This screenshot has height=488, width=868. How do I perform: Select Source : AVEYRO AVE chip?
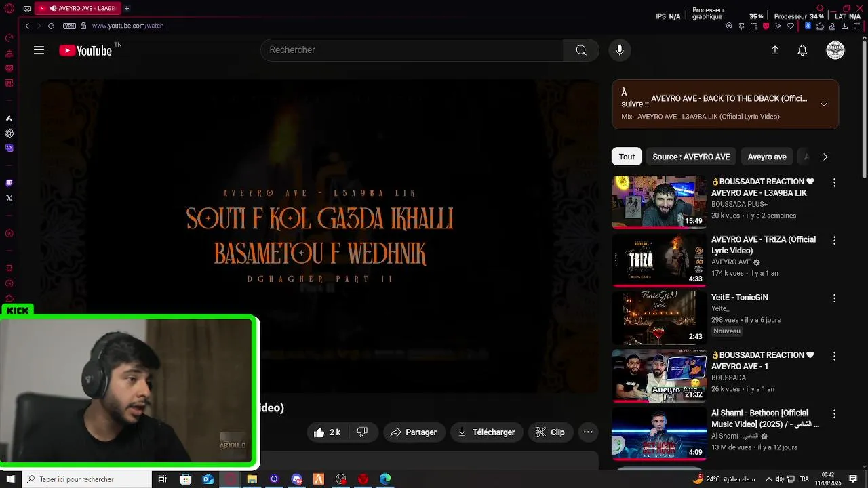[691, 157]
